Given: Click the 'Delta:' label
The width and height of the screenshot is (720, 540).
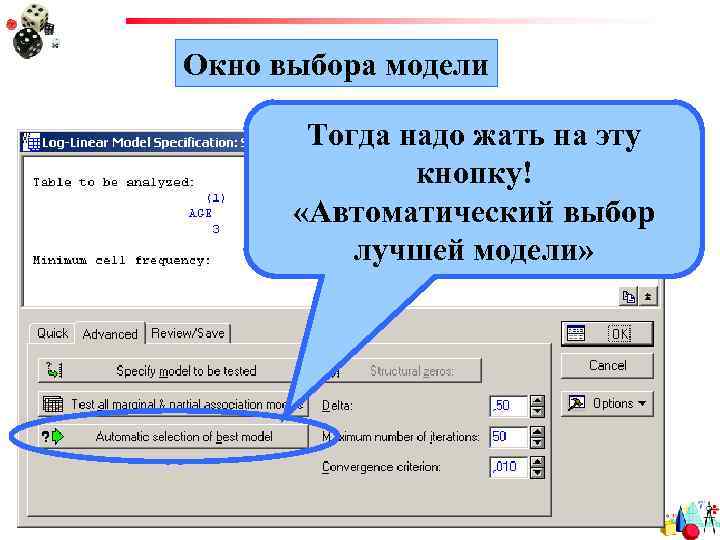Looking at the screenshot, I should pos(337,405).
